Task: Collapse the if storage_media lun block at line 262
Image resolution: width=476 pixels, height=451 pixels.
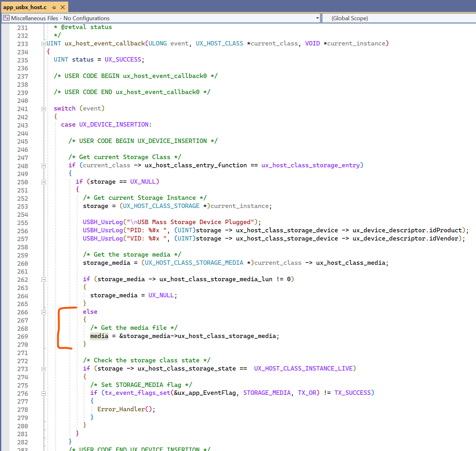Action: click(44, 280)
